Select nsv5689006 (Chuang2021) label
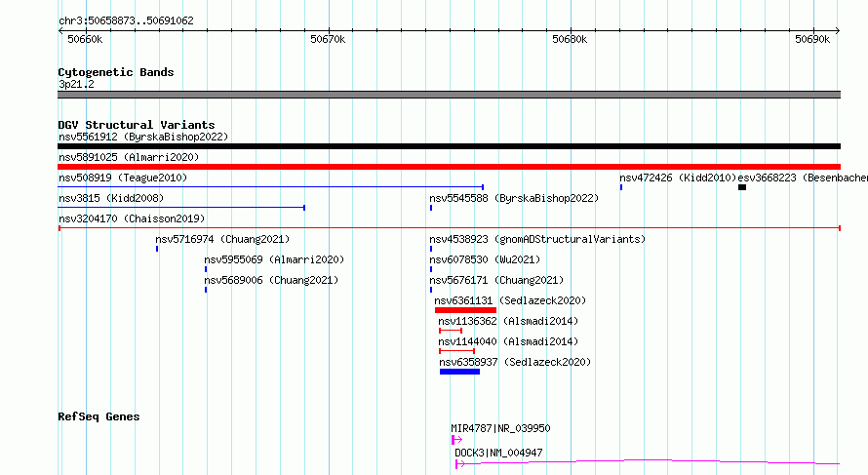868x475 pixels. (x=271, y=280)
